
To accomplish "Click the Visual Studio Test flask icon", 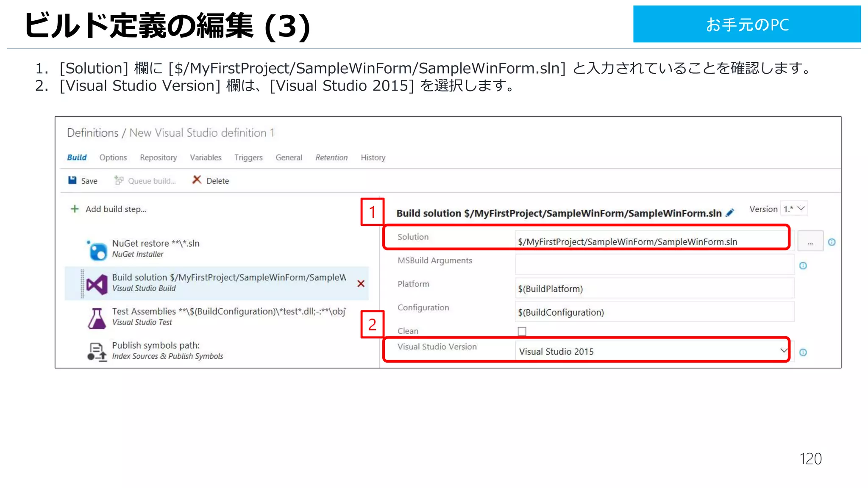I will coord(97,318).
